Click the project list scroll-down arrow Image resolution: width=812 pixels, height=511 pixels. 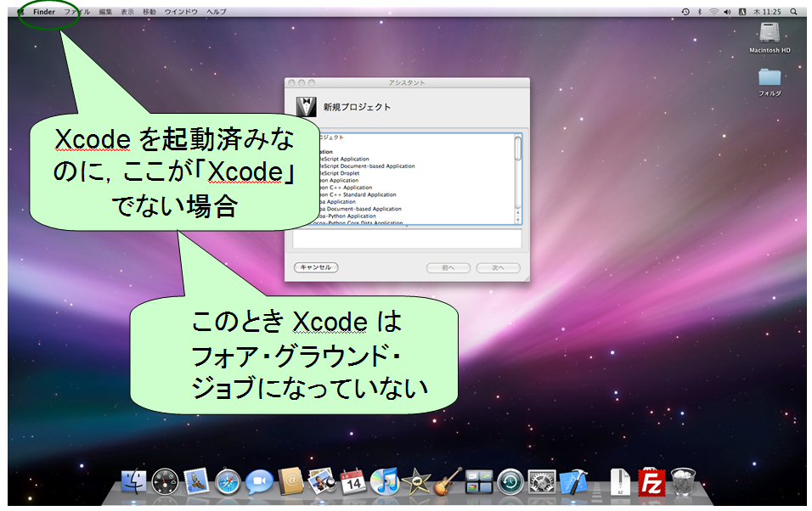tap(517, 220)
